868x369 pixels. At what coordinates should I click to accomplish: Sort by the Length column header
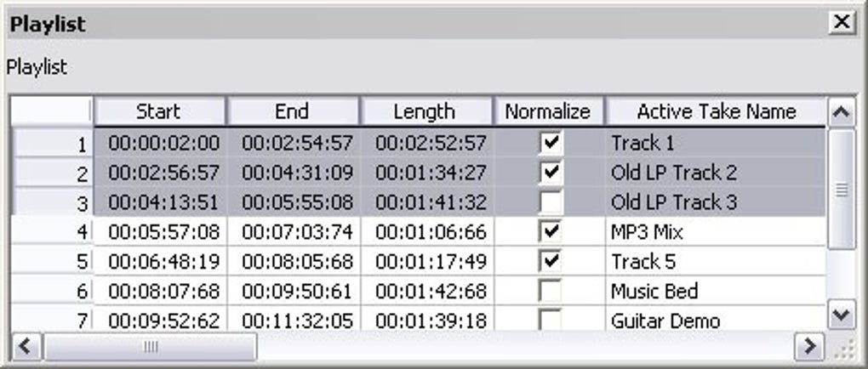[425, 111]
